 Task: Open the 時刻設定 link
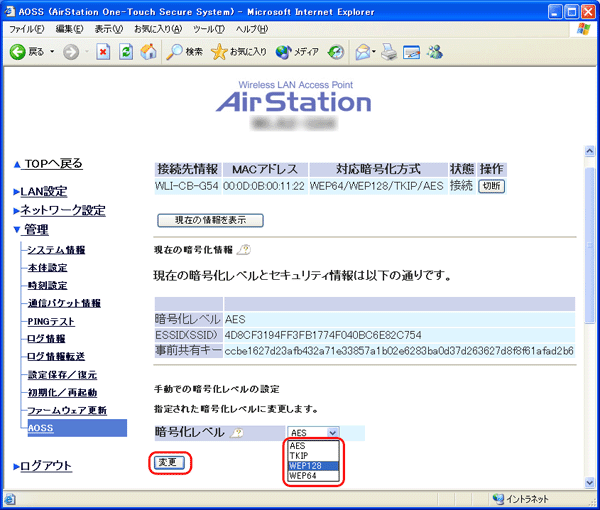(x=47, y=285)
